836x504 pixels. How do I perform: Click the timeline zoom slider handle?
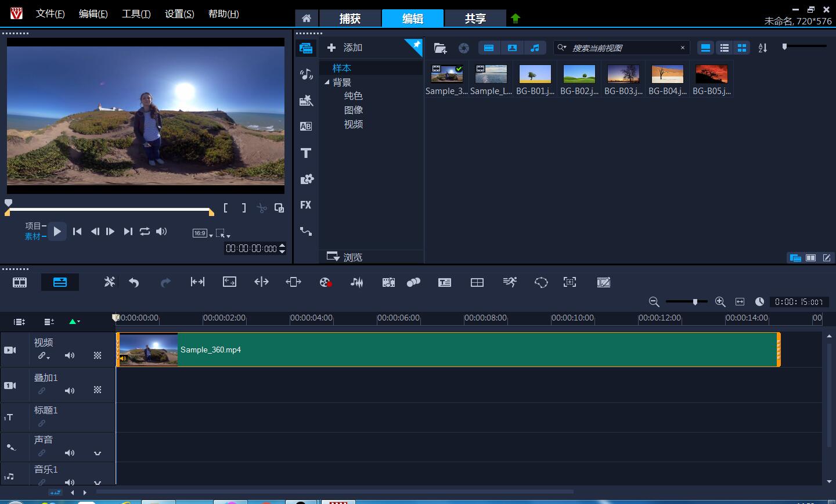click(x=695, y=302)
